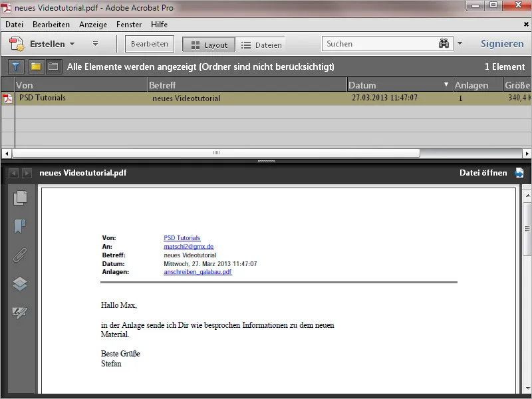Sort by the Betreff column header
This screenshot has height=399, width=532.
(247, 85)
